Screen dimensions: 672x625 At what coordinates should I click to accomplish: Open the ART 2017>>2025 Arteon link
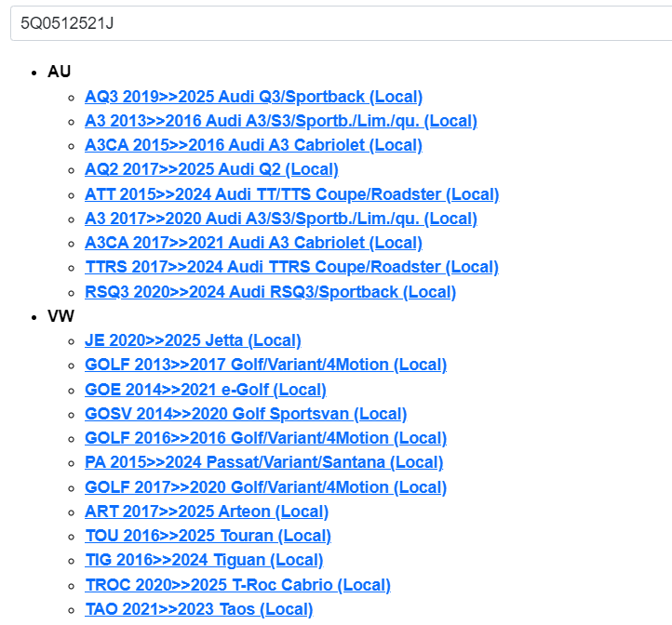tap(207, 512)
